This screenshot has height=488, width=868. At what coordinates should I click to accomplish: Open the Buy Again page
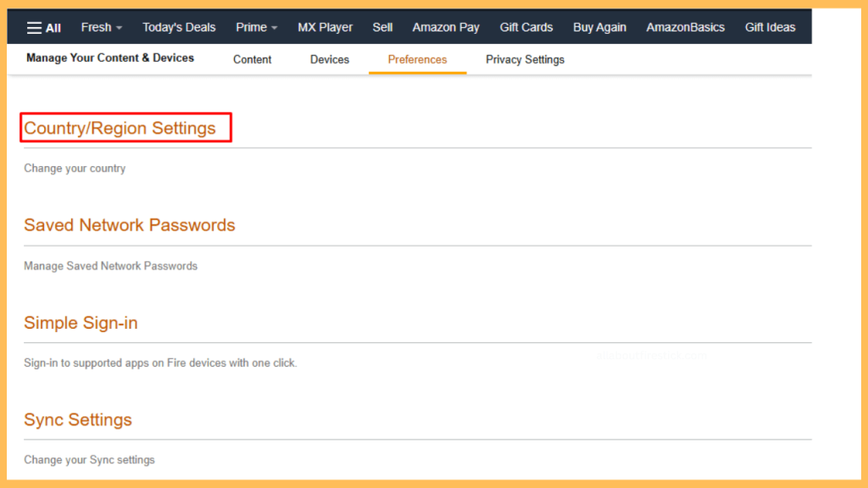599,27
